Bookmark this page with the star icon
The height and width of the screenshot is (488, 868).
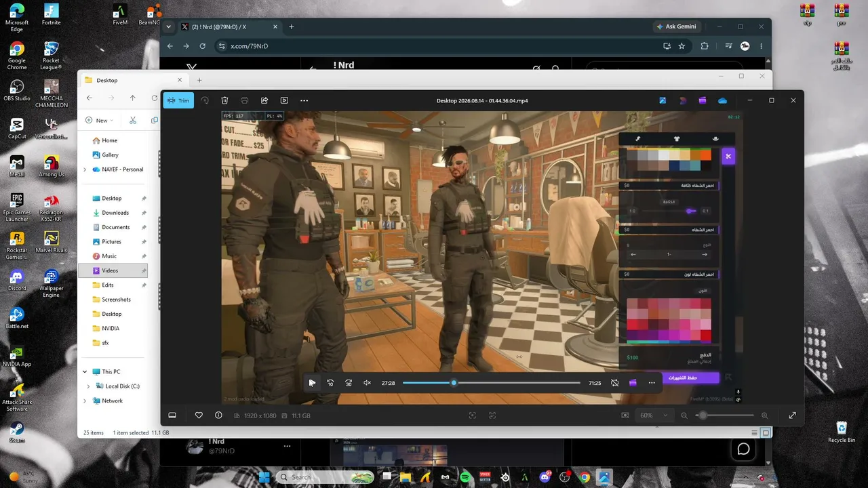(x=682, y=46)
